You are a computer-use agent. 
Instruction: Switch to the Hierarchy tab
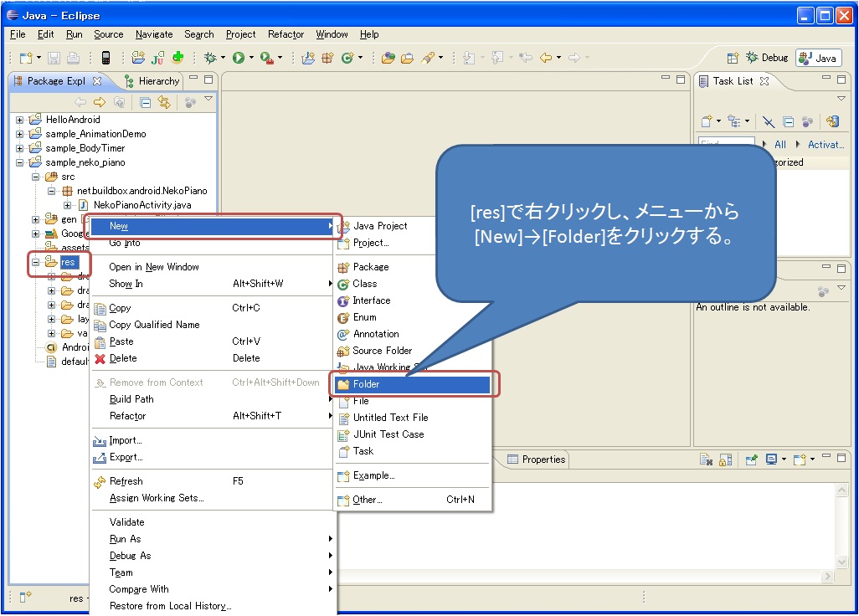(153, 81)
